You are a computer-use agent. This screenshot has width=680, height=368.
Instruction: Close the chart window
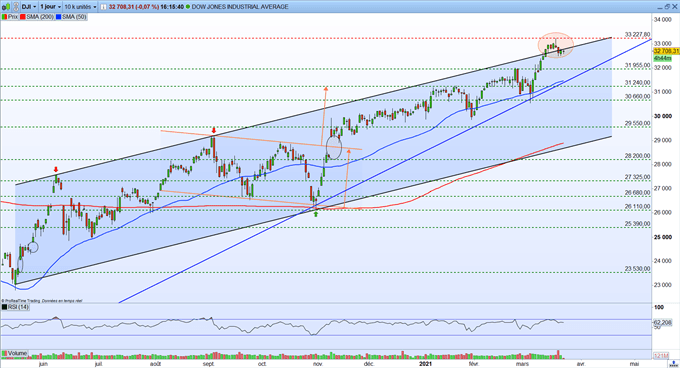674,7
